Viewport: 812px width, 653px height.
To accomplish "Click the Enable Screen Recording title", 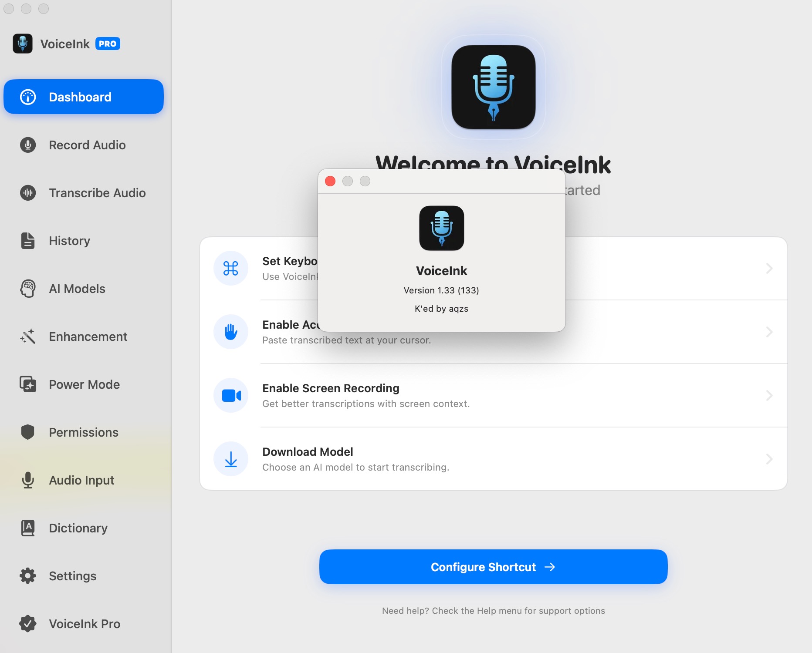I will coord(331,388).
